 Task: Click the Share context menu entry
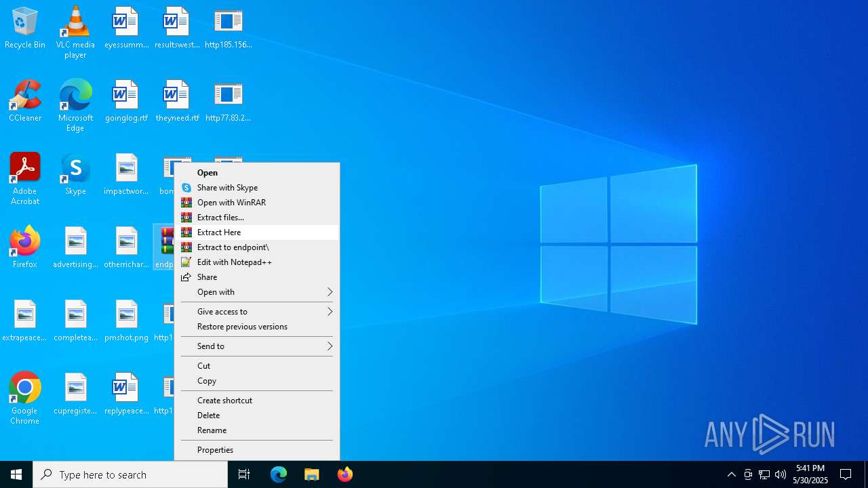(x=257, y=277)
